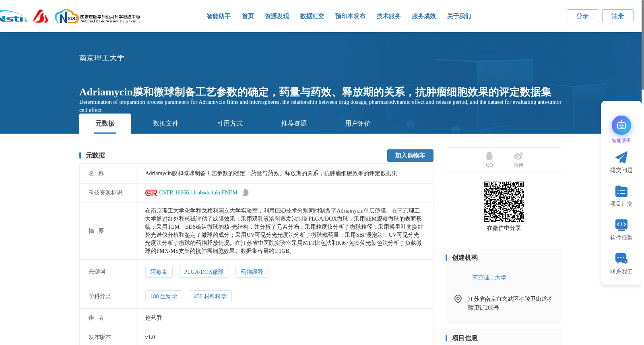Click the 药物缓释 keyword tag
Image resolution: width=644 pixels, height=345 pixels.
point(252,272)
